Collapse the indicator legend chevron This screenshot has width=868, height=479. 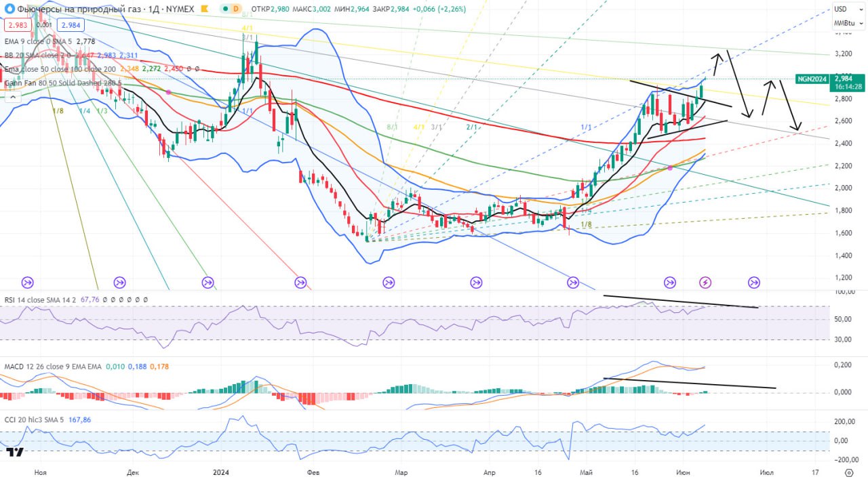point(12,98)
